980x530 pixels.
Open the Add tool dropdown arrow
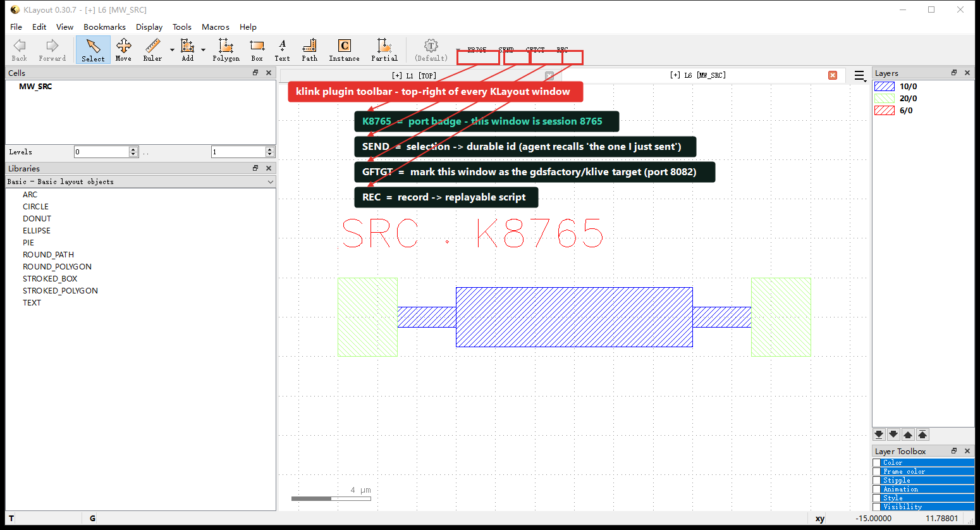[x=203, y=50]
